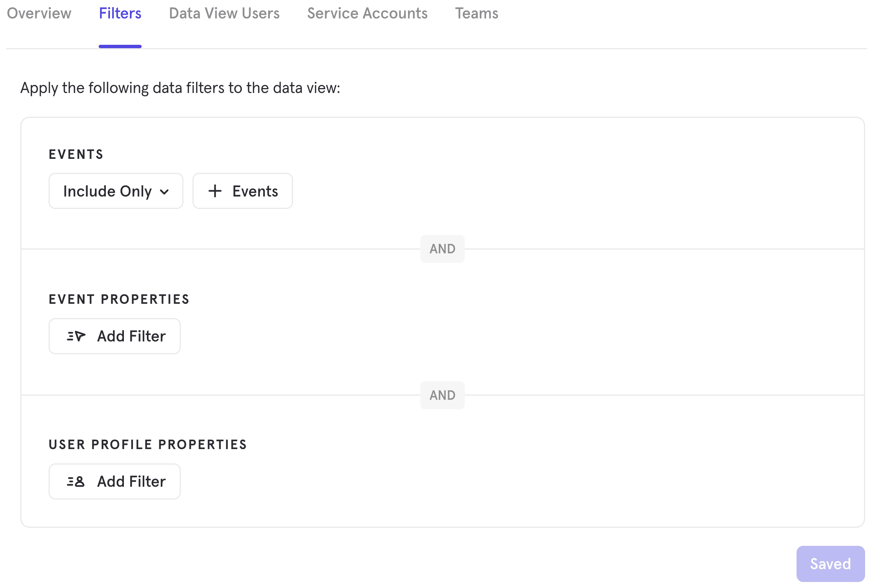Switch to the Overview tab
Screen dimensions: 873x588
click(x=39, y=14)
